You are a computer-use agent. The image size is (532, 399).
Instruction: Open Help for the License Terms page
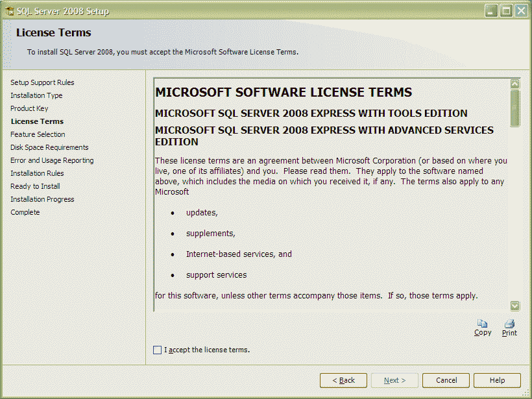(x=497, y=380)
